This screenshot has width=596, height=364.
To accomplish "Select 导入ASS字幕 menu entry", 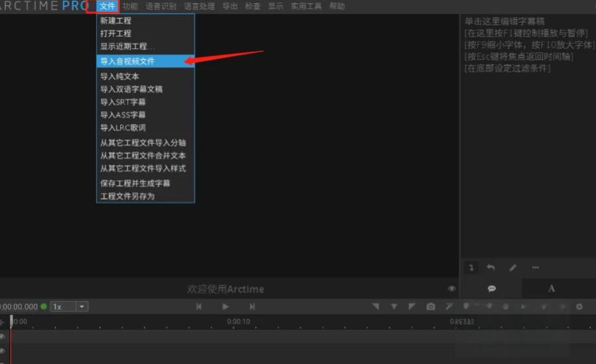I will [x=146, y=115].
